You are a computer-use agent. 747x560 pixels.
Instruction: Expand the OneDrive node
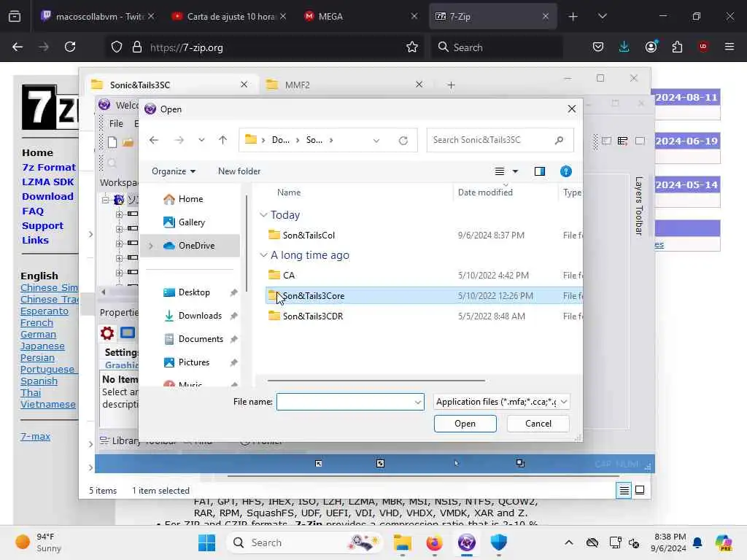[151, 246]
